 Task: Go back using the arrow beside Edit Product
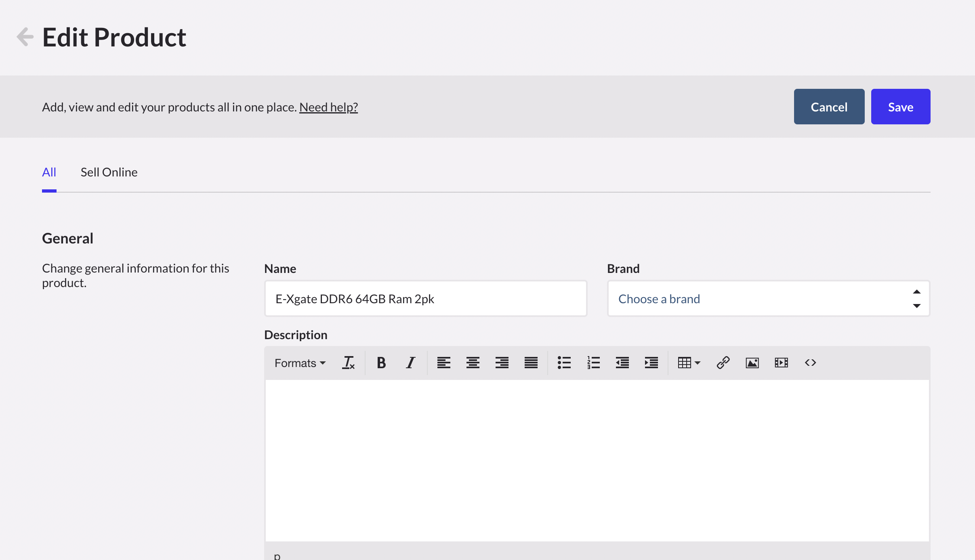click(x=25, y=37)
